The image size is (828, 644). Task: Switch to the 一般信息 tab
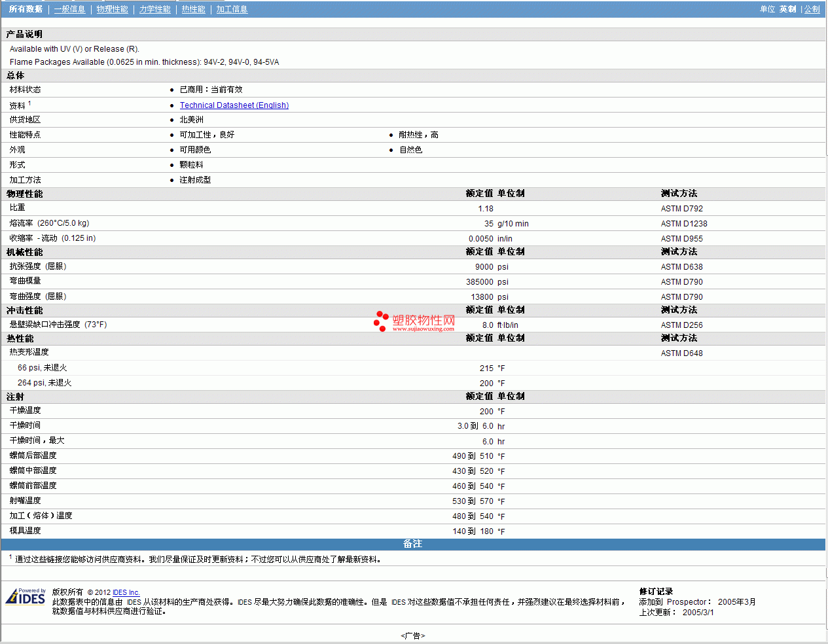69,9
